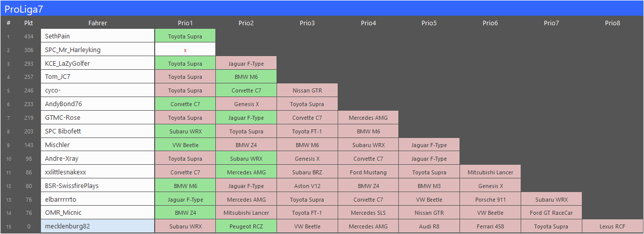Select the green Peugeot RCZ cell
644x234 pixels.
click(x=246, y=226)
